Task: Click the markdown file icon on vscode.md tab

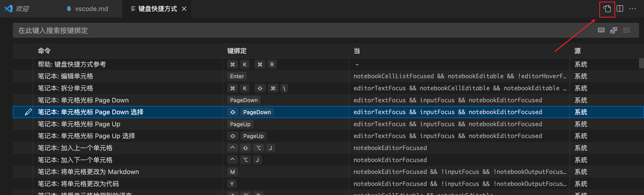Action: pyautogui.click(x=69, y=9)
